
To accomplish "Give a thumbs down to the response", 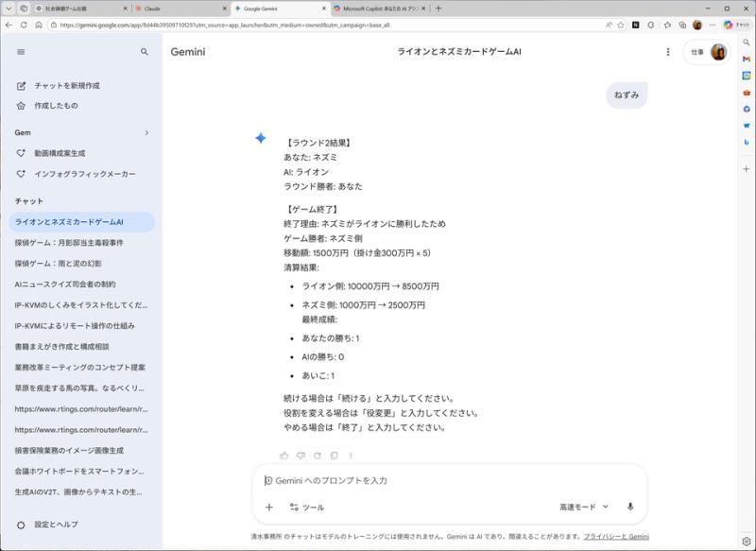I will pyautogui.click(x=301, y=455).
